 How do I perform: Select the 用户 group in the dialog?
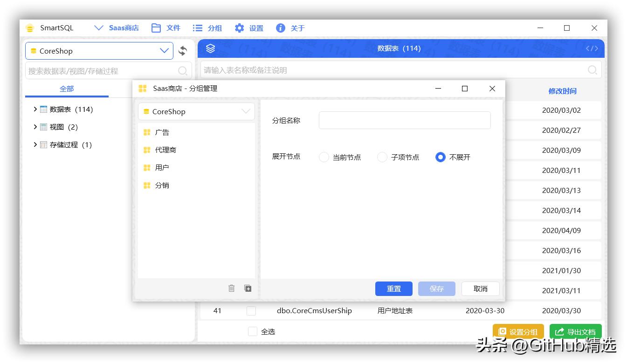click(x=163, y=167)
